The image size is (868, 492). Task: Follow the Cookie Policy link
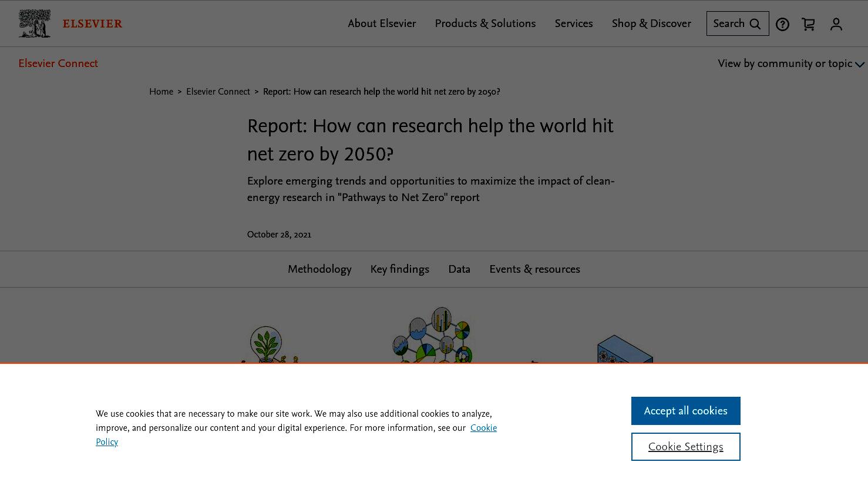pos(297,435)
